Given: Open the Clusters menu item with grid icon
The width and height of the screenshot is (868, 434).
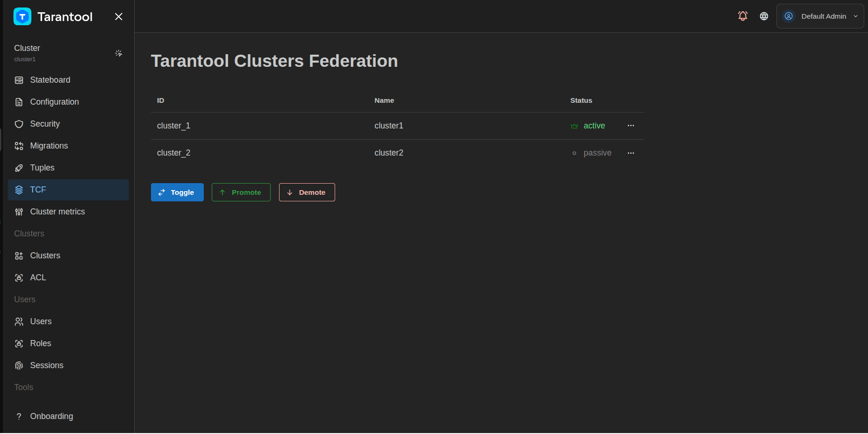Looking at the screenshot, I should pyautogui.click(x=68, y=256).
